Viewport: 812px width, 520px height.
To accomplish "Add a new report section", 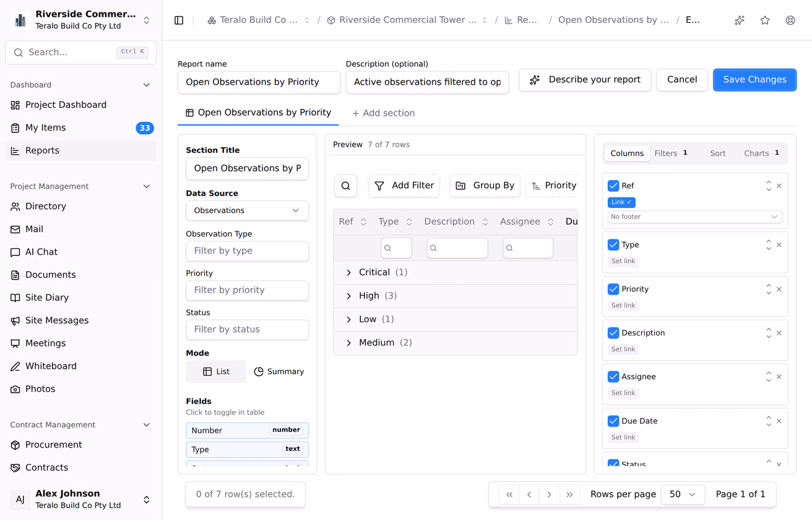I will [x=383, y=113].
